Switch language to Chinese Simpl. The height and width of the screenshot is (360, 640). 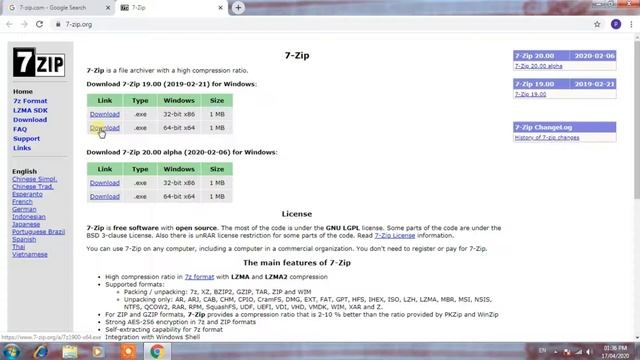tap(34, 179)
